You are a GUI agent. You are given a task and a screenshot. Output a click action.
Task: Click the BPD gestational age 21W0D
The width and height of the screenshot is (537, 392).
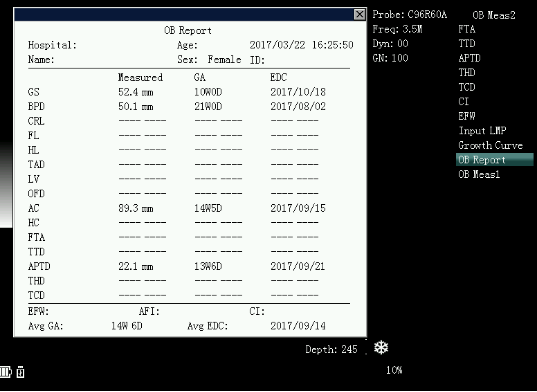coord(208,106)
